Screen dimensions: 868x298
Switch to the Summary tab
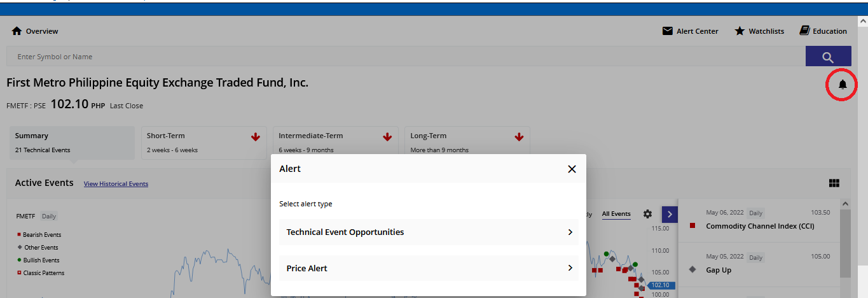click(x=72, y=143)
